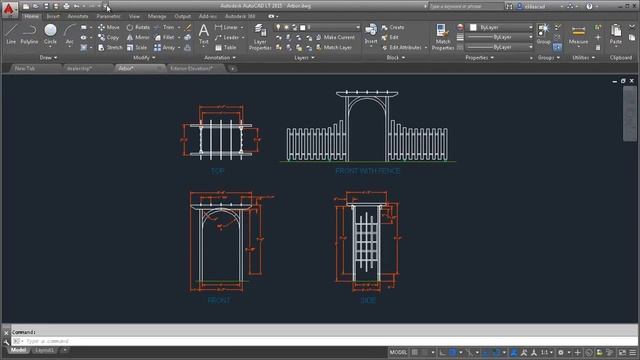Open the Home ribbon tab
Screen dimensions: 640x360
31,16
